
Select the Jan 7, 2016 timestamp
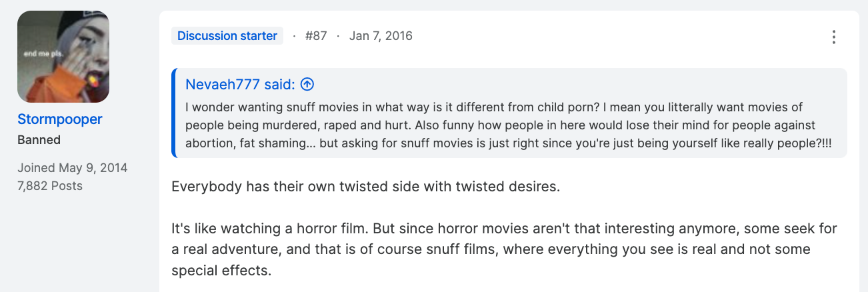381,36
